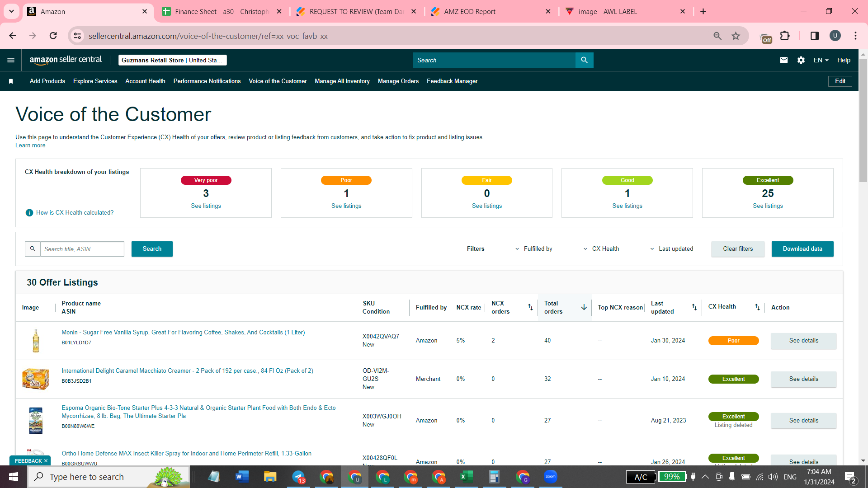The image size is (868, 488).
Task: Expand the Fulfilled by filter dropdown
Action: [533, 249]
